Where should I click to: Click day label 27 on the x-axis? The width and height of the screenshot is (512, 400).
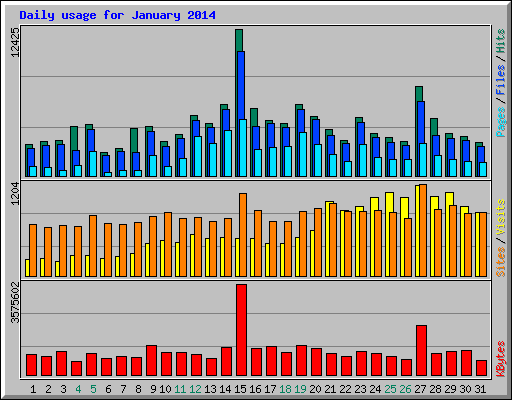(x=420, y=389)
